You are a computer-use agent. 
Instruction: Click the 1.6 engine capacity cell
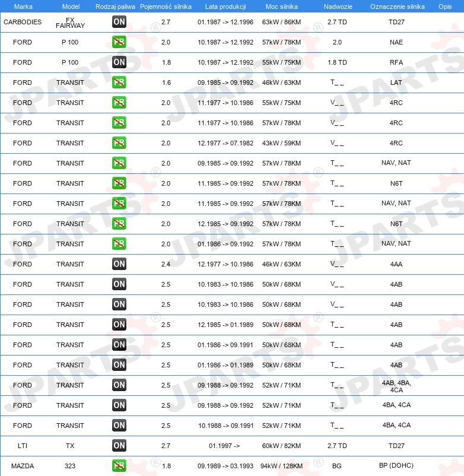pyautogui.click(x=166, y=82)
